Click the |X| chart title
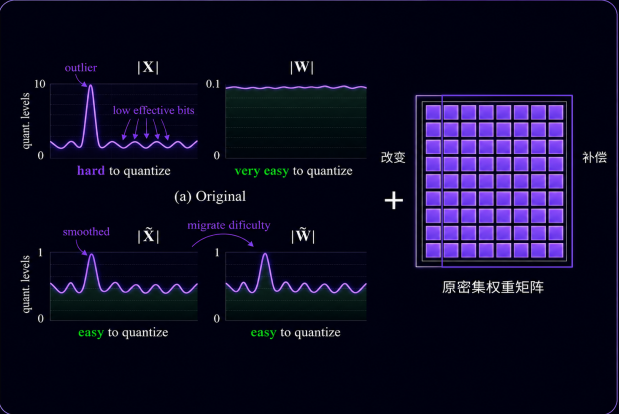 coord(148,67)
